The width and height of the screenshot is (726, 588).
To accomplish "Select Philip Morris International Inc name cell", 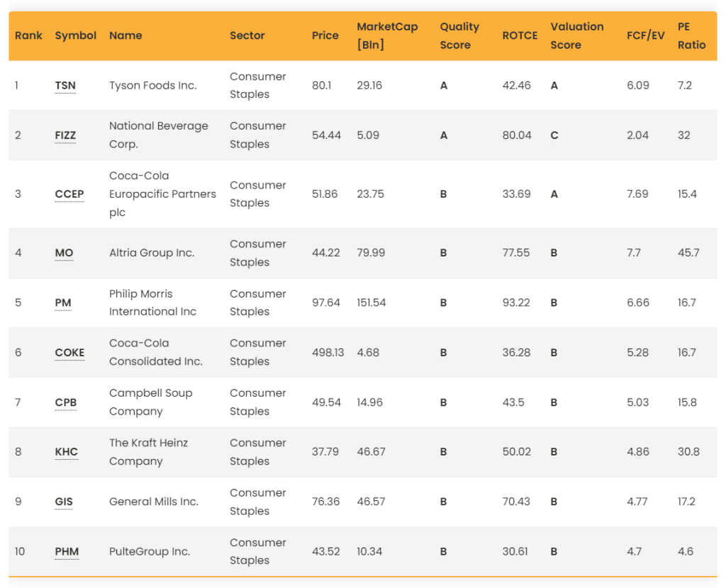I will click(152, 303).
